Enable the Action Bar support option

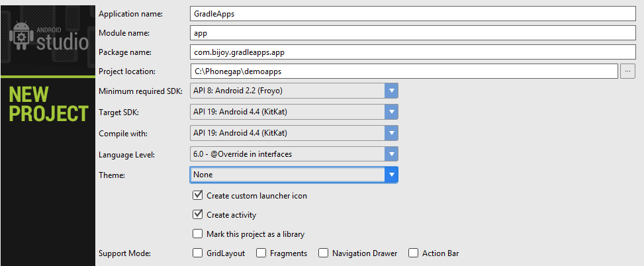[x=414, y=253]
